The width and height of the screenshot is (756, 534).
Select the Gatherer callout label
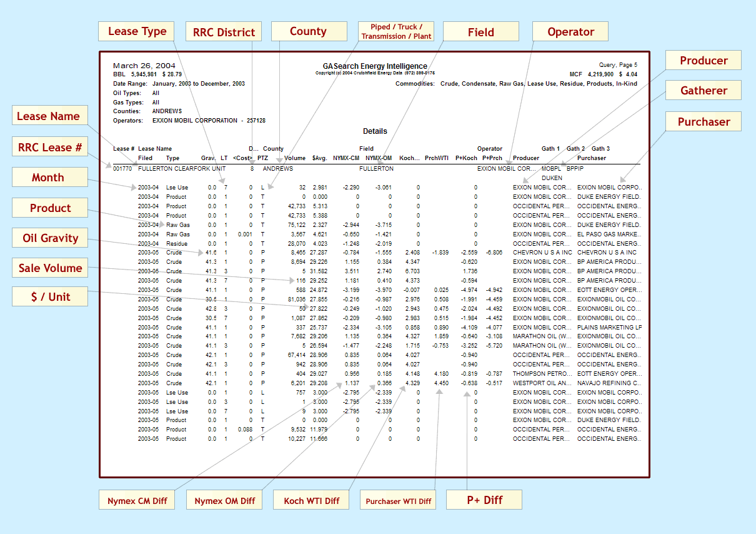[704, 91]
